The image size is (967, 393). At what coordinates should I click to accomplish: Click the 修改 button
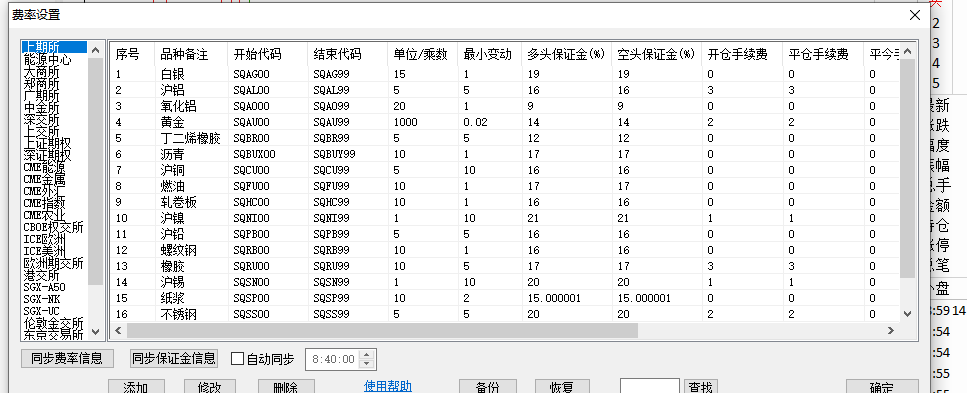click(210, 387)
